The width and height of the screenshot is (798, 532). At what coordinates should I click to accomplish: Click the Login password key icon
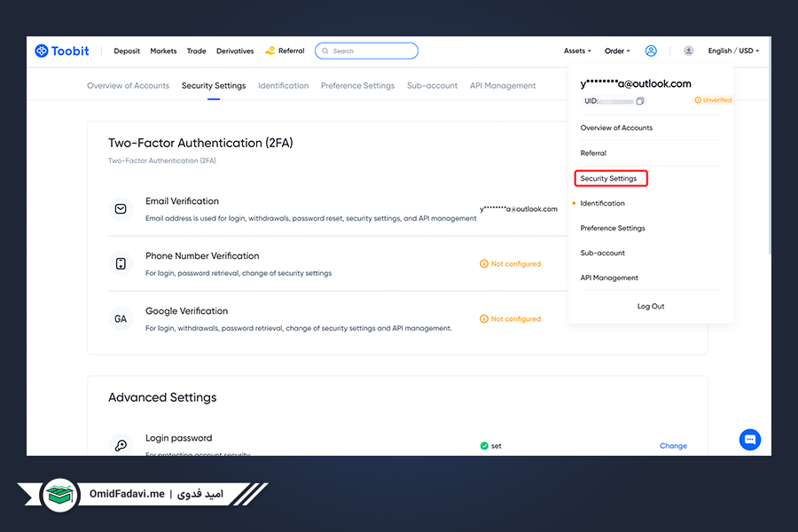coord(121,445)
